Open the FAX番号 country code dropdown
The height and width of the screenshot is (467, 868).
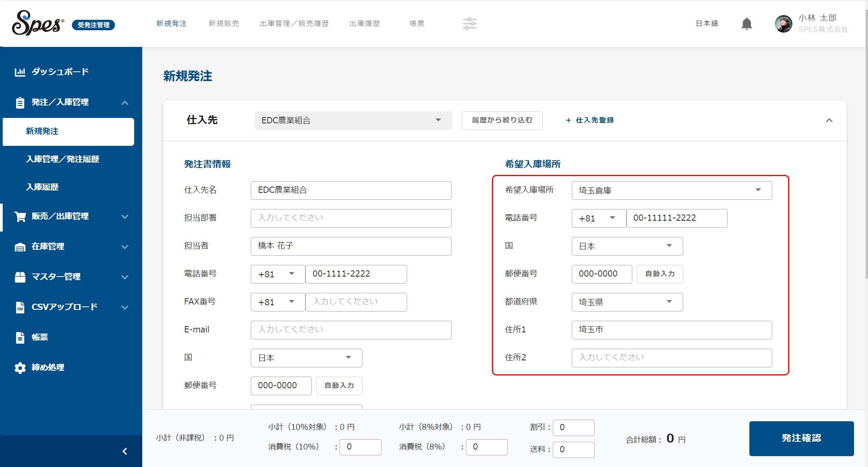tap(278, 302)
